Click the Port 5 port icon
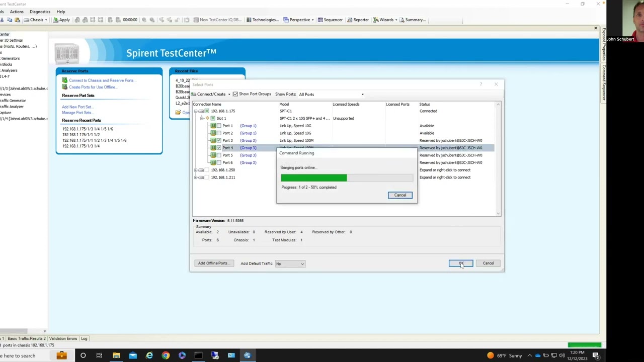Screen dimensions: 644x362 click(x=213, y=155)
